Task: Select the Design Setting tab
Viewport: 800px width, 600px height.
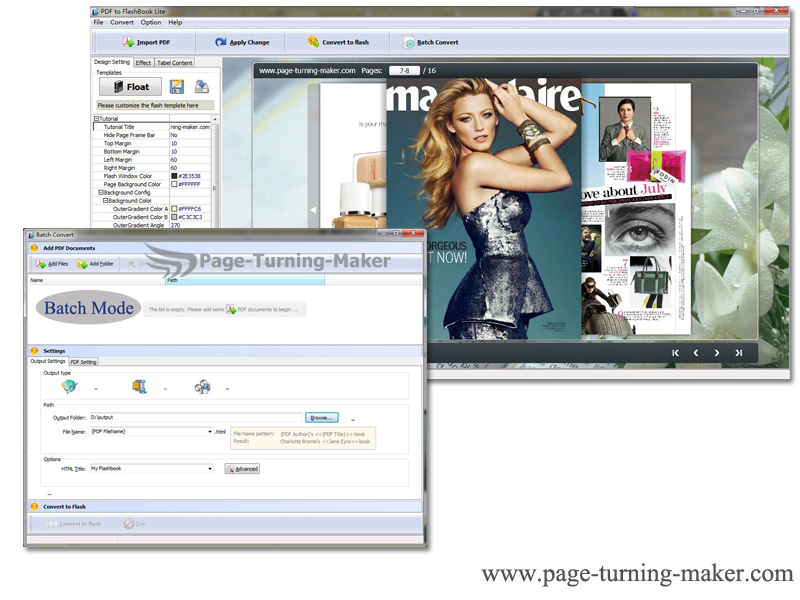Action: [112, 62]
